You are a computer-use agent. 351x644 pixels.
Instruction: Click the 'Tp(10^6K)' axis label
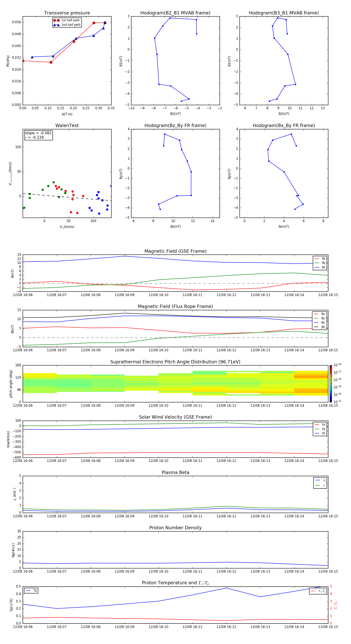point(11,605)
